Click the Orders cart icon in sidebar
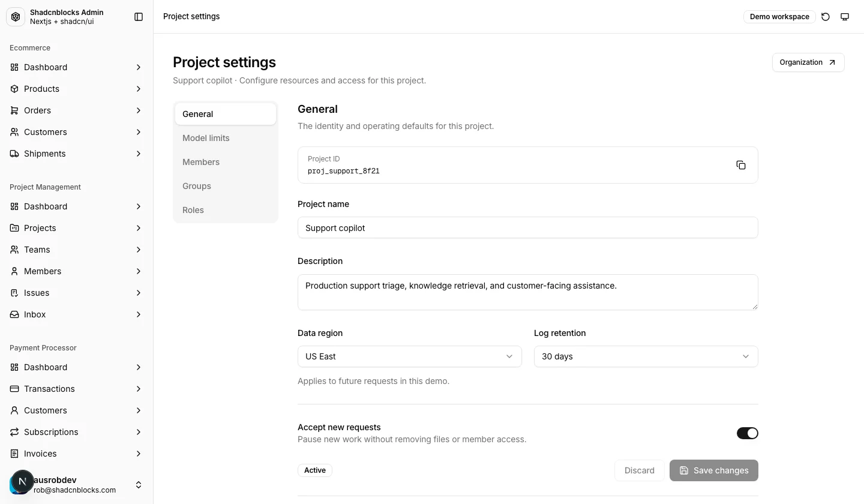The height and width of the screenshot is (504, 864). (x=14, y=110)
